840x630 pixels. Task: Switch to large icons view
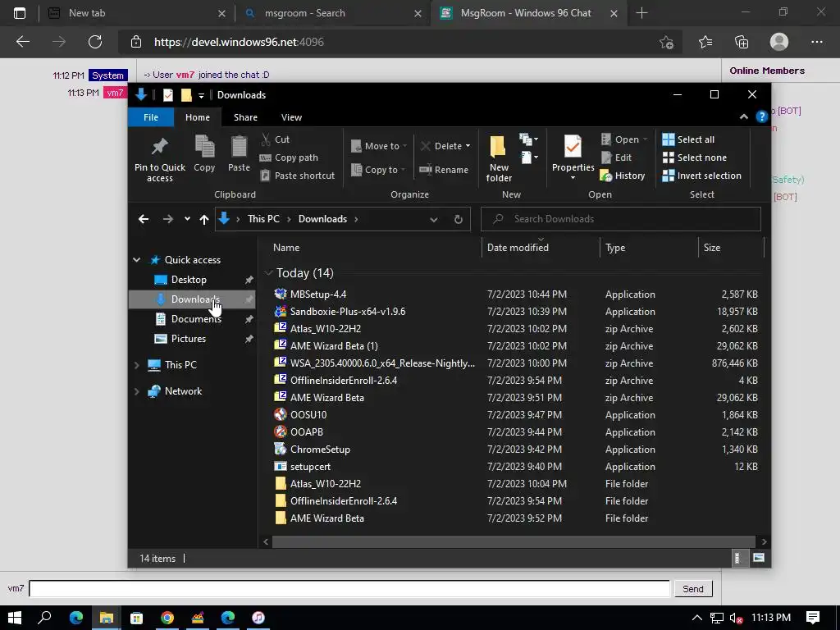[759, 558]
